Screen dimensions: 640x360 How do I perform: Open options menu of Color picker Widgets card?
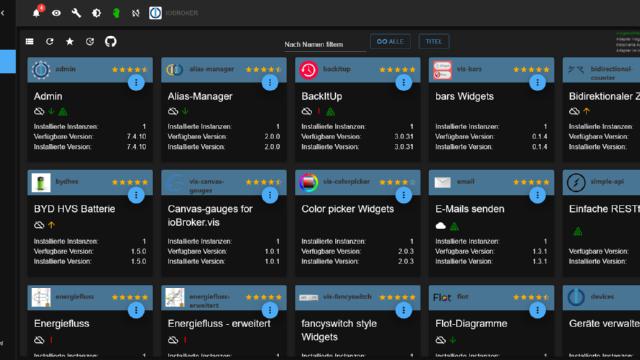(x=404, y=195)
